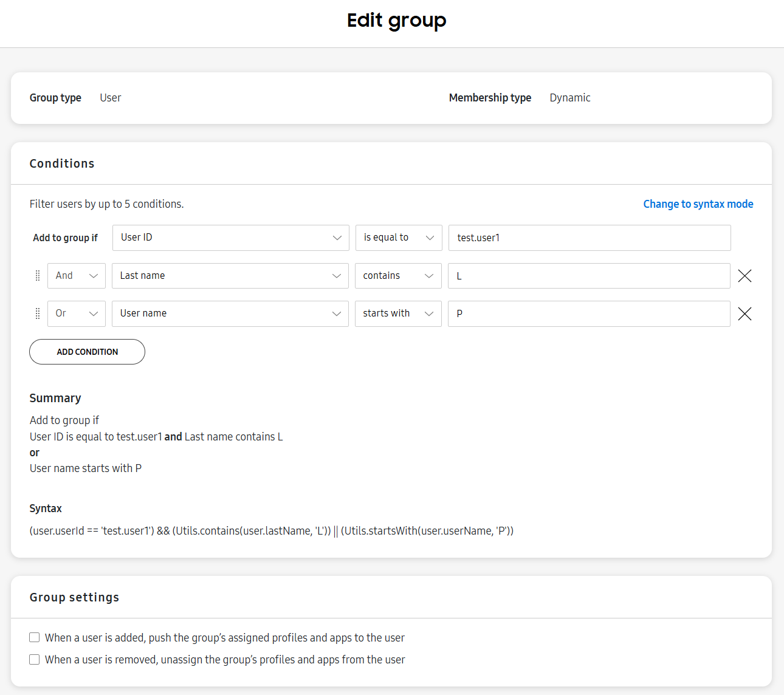Edit the Last name value field 'L'
Viewport: 784px width, 695px height.
pos(589,276)
